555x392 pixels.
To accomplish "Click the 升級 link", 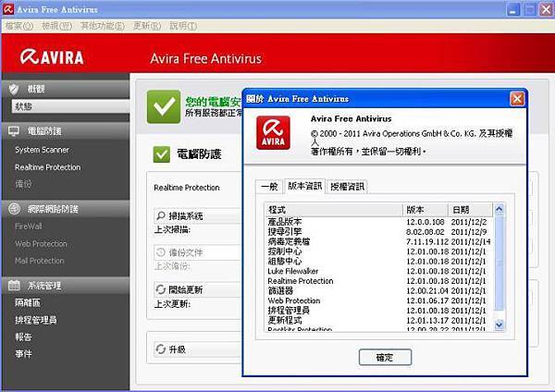I will tap(177, 349).
